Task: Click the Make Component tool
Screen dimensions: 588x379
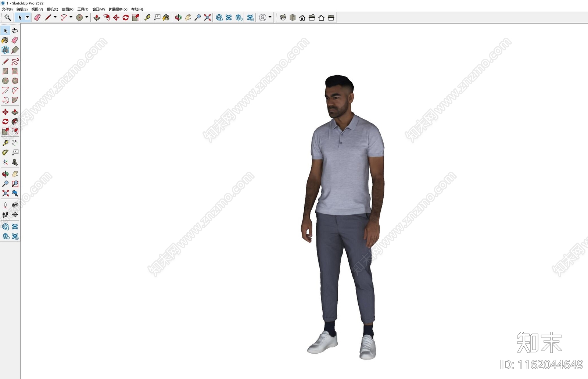Action: [x=5, y=50]
